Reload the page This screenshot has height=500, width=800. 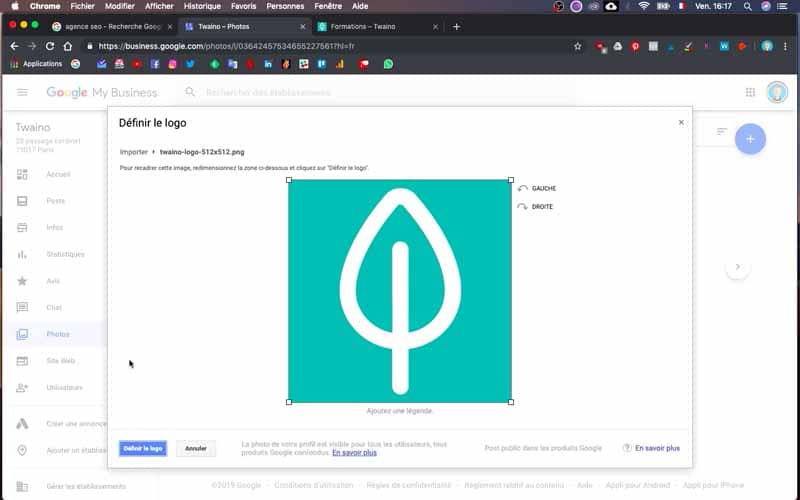(49, 46)
